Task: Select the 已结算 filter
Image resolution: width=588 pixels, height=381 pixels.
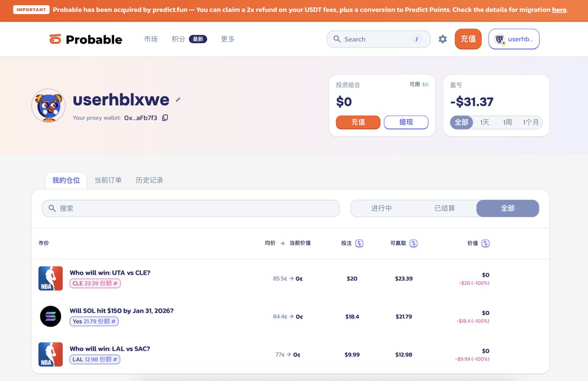Action: tap(445, 208)
